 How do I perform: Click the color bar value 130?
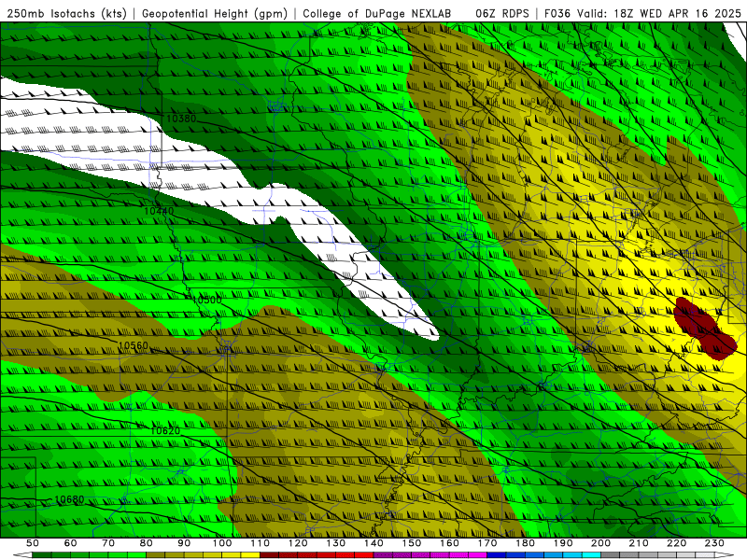[x=336, y=543]
